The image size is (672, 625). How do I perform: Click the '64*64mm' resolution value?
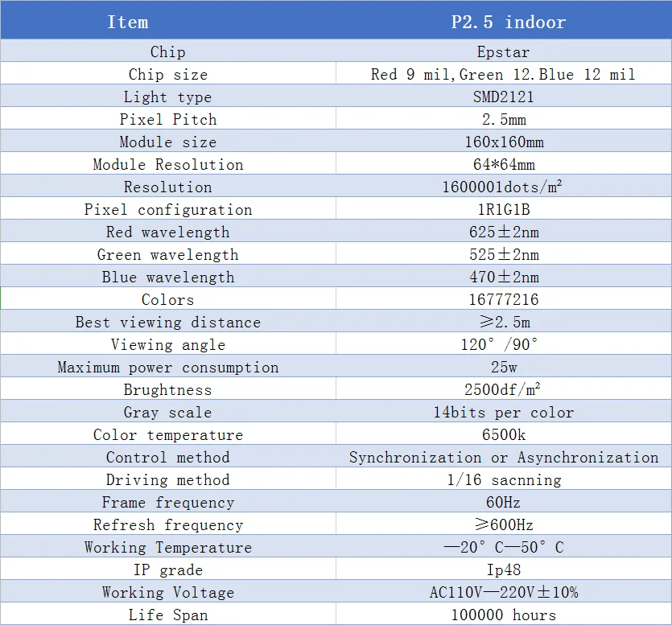pyautogui.click(x=503, y=164)
